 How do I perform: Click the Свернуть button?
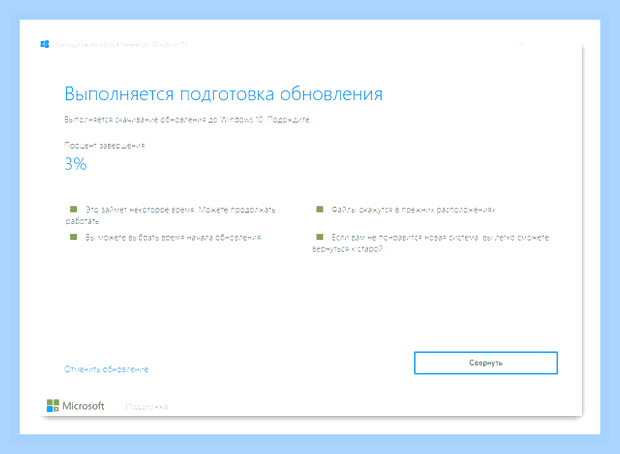coord(486,363)
